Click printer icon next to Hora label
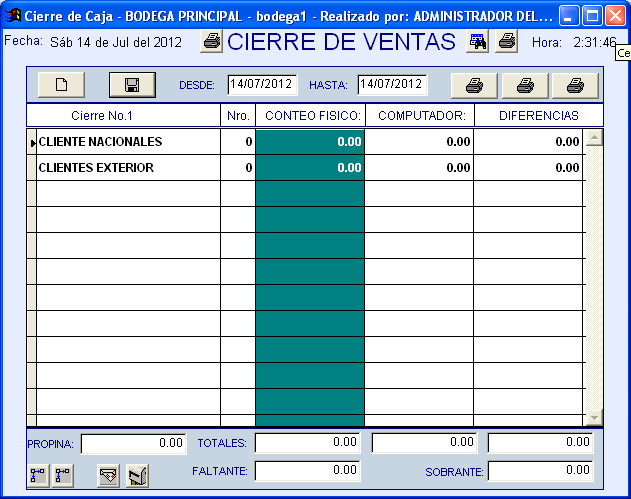The height and width of the screenshot is (499, 631). click(507, 42)
